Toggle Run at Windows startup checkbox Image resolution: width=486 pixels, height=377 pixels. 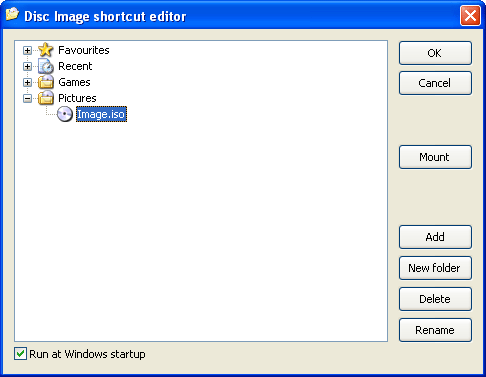20,354
